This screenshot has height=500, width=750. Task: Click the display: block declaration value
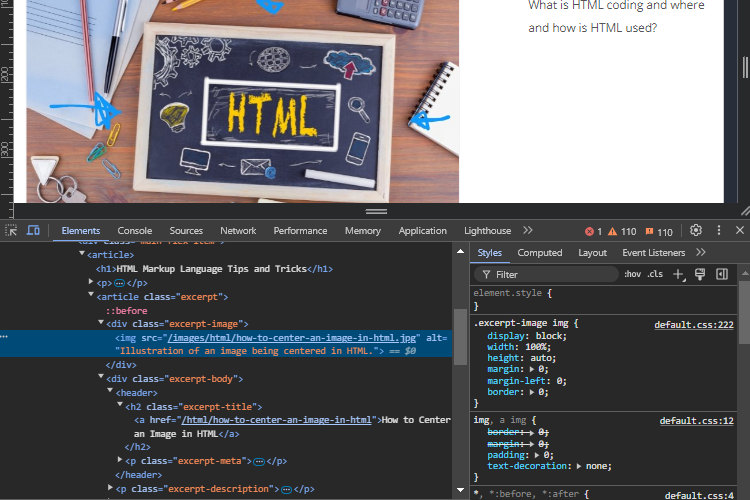(551, 336)
